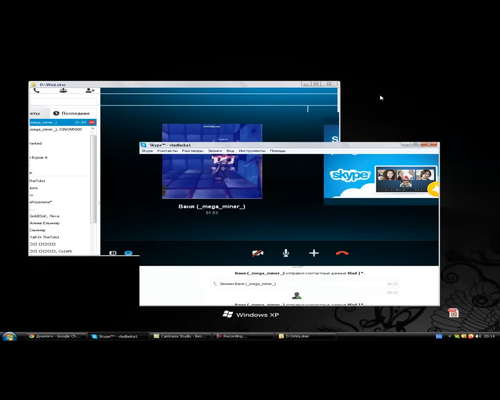Click the red desktop icon near bottom right
Image resolution: width=500 pixels, height=400 pixels.
coord(453,313)
